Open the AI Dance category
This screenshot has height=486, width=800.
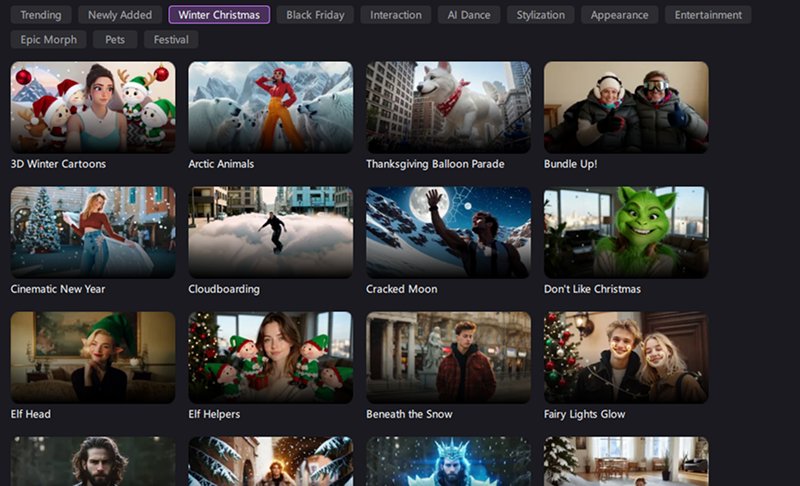click(x=468, y=15)
